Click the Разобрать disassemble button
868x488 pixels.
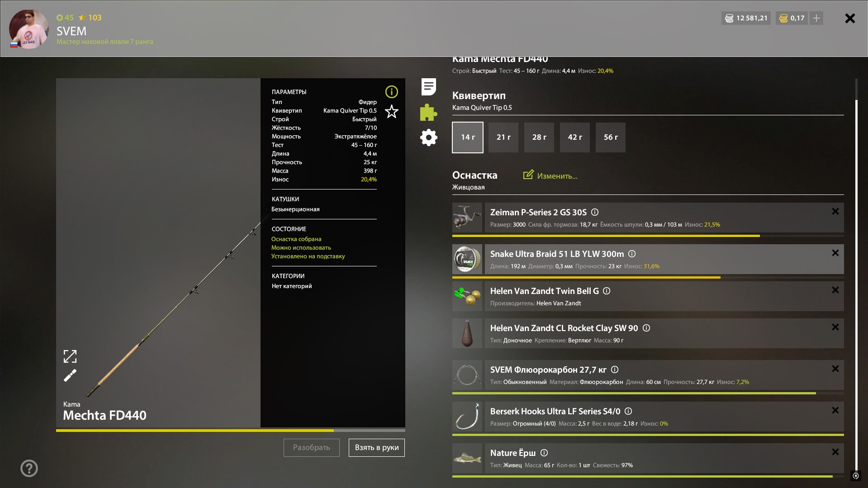[x=312, y=448]
